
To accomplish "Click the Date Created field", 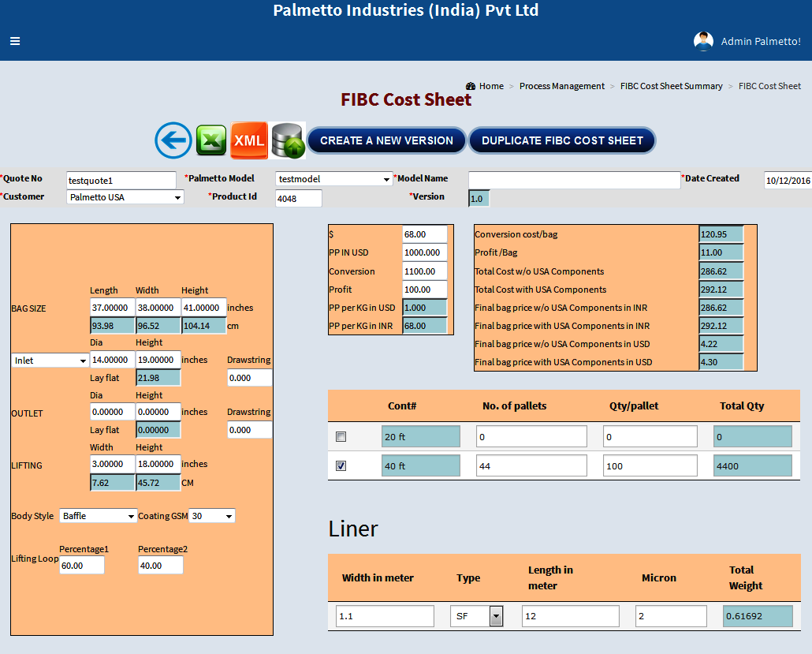I will pos(788,181).
